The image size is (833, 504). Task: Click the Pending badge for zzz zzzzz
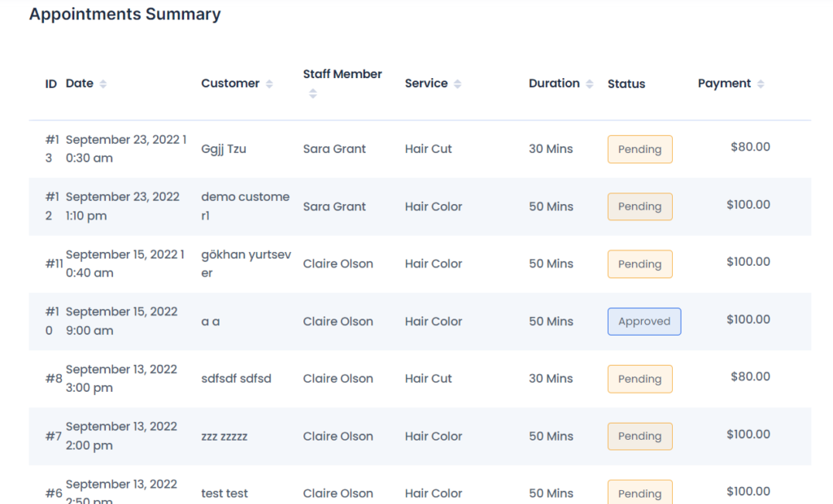639,436
